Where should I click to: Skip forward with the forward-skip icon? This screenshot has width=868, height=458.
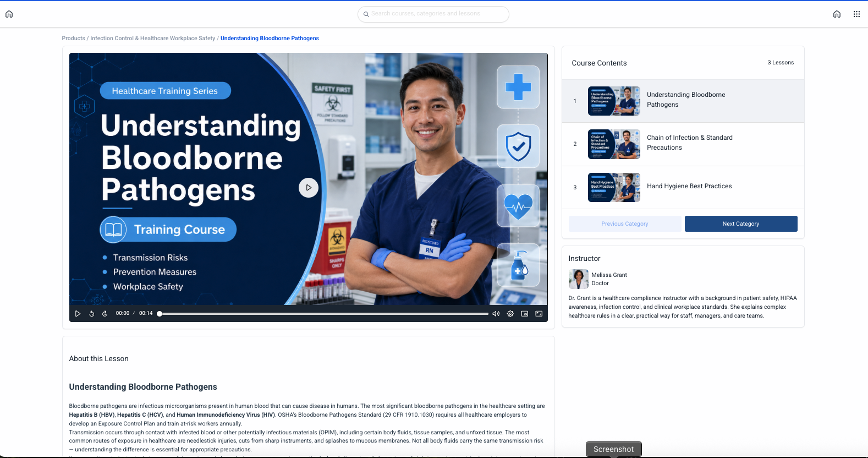(105, 314)
